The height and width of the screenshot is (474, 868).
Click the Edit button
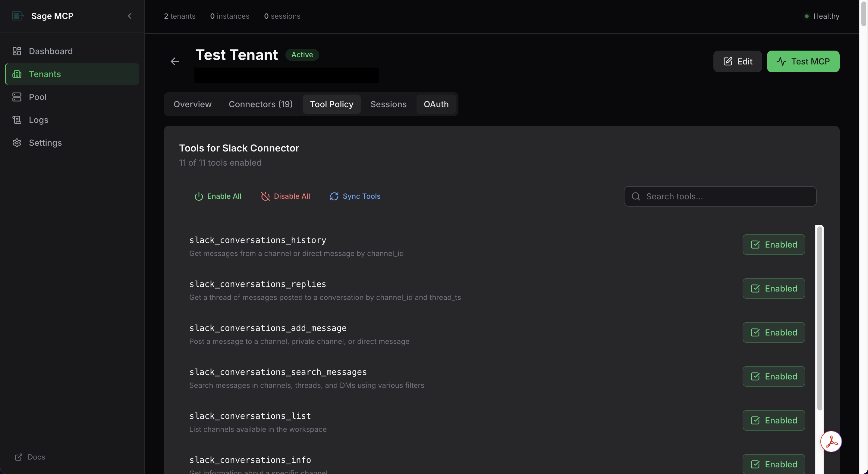coord(737,61)
